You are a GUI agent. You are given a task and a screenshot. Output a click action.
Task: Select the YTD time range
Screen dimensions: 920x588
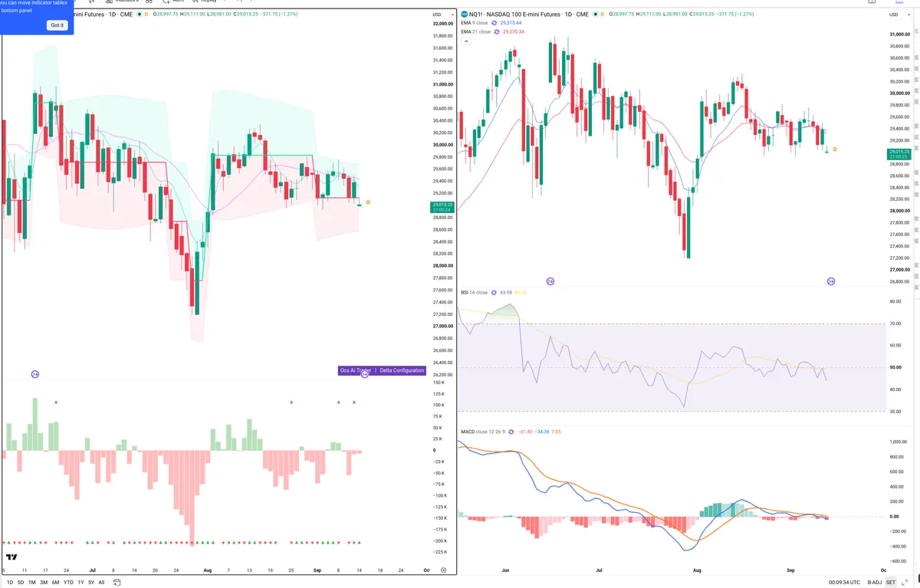click(68, 582)
